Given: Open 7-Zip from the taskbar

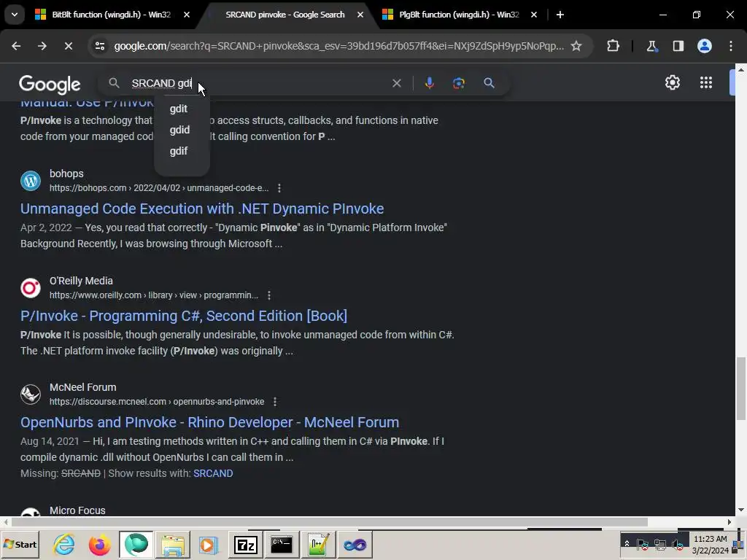Looking at the screenshot, I should click(x=245, y=544).
